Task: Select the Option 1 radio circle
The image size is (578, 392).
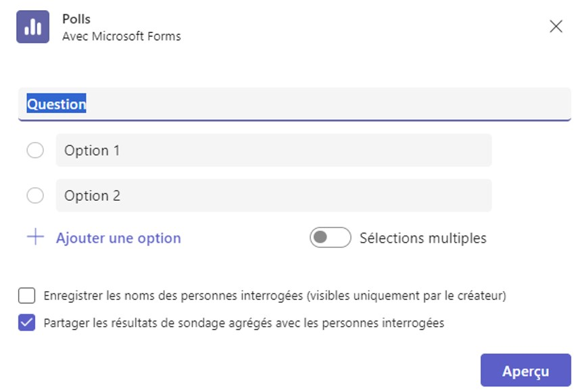Action: 35,151
